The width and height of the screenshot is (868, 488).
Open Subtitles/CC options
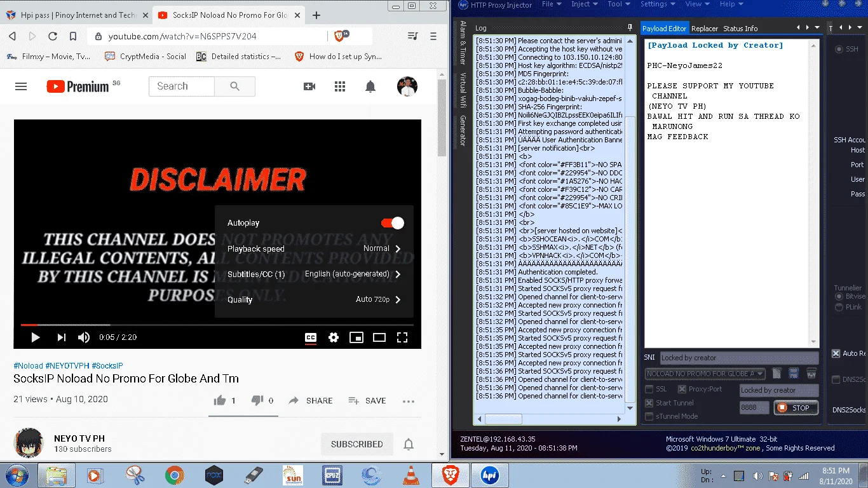[x=315, y=274]
